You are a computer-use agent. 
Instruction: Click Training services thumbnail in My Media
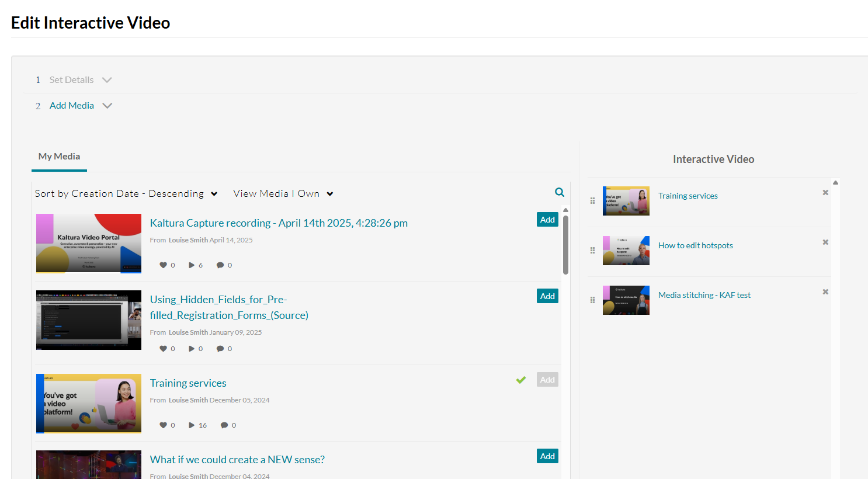click(89, 404)
